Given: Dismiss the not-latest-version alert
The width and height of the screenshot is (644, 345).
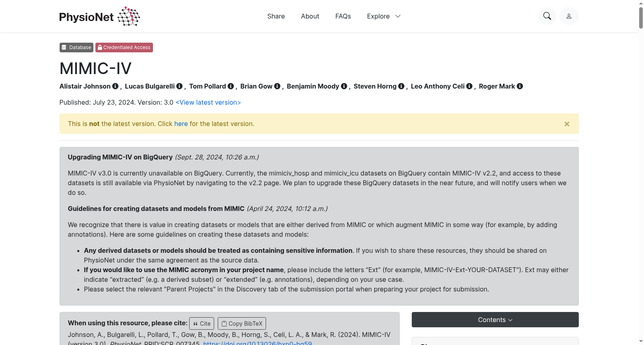Looking at the screenshot, I should click(567, 124).
